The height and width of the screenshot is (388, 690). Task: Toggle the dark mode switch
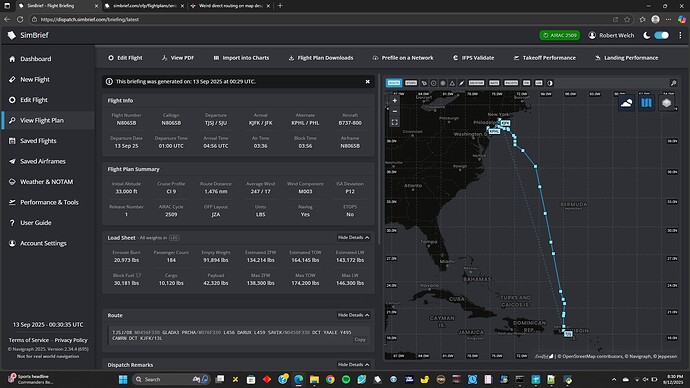(661, 35)
